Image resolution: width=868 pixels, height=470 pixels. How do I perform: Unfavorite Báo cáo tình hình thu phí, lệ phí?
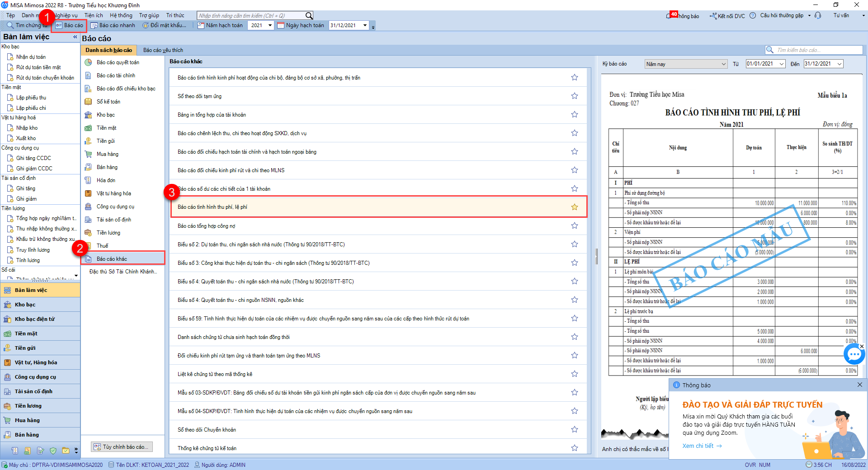(574, 207)
